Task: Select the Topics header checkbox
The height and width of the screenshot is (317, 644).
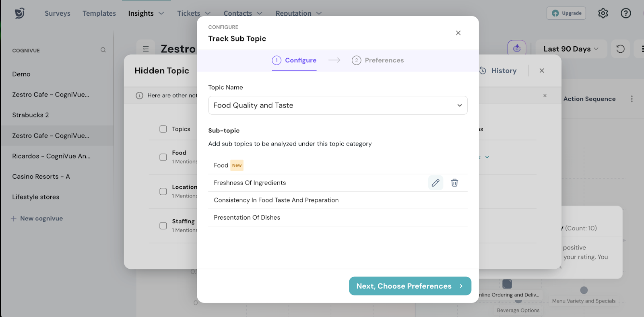Action: coord(163,129)
